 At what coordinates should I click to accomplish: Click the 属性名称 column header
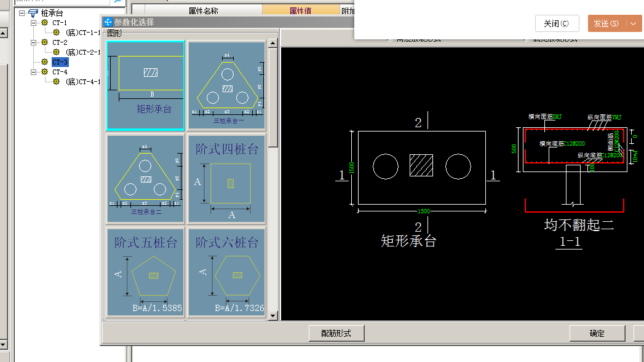(x=204, y=10)
